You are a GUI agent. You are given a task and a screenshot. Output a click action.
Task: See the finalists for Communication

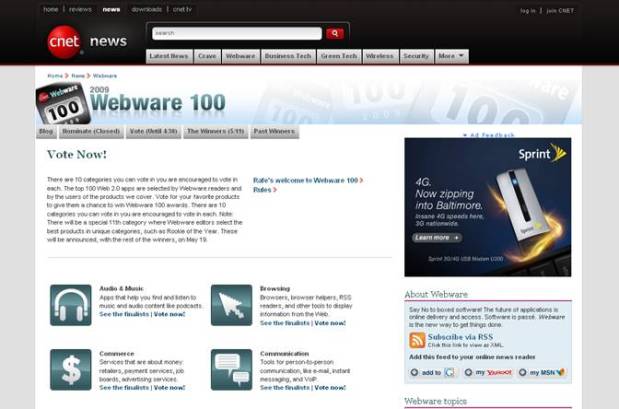tap(285, 388)
